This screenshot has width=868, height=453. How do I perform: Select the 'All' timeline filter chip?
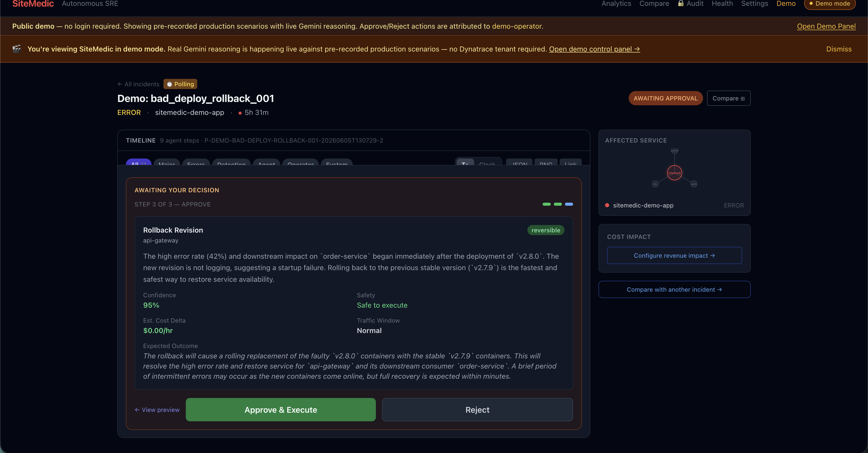coord(139,162)
